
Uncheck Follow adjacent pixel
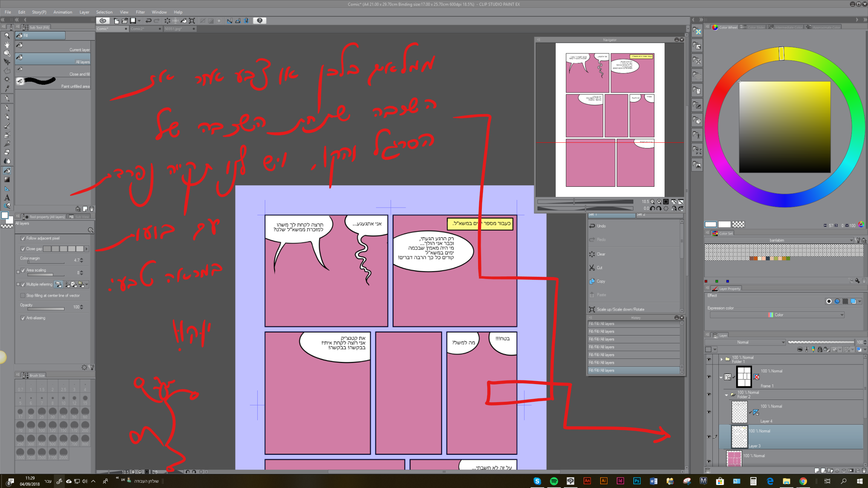(x=23, y=238)
